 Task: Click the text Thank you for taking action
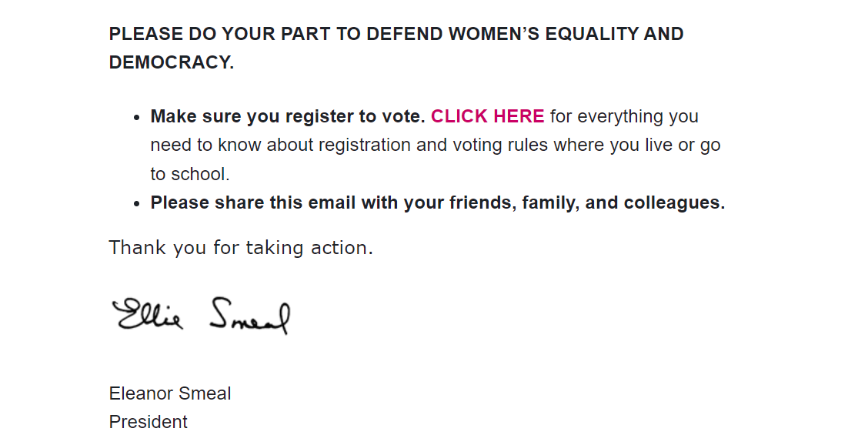(x=241, y=247)
